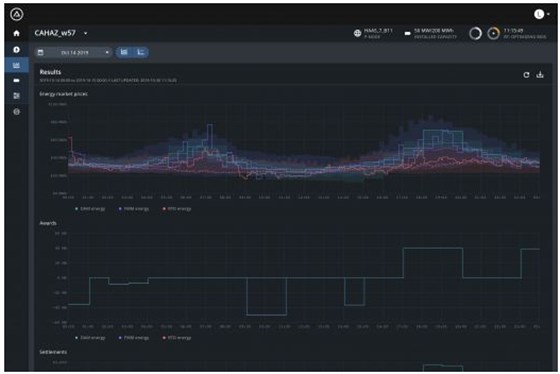Click the installed capacity battery icon
The height and width of the screenshot is (374, 560).
408,33
